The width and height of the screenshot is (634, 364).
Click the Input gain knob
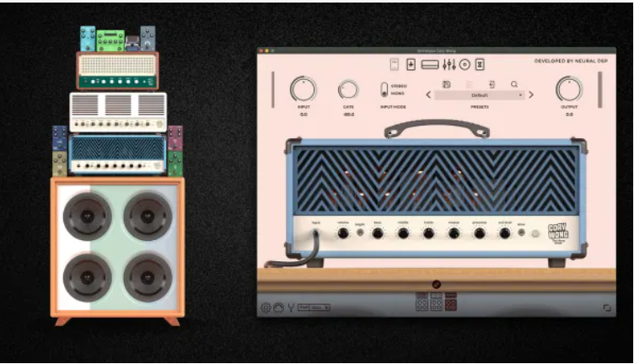click(x=304, y=89)
